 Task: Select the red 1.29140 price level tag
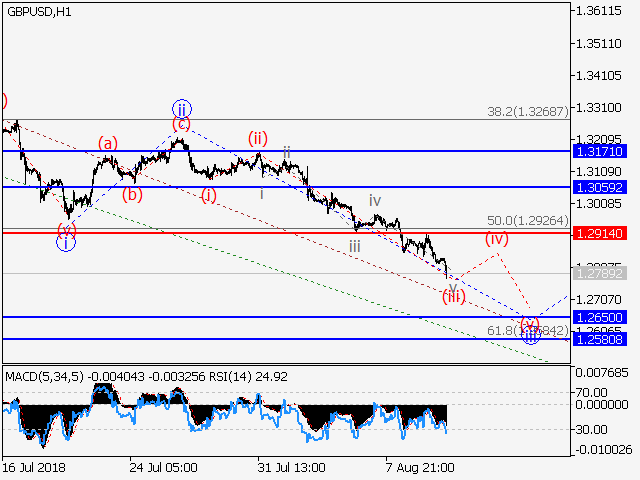[x=600, y=232]
